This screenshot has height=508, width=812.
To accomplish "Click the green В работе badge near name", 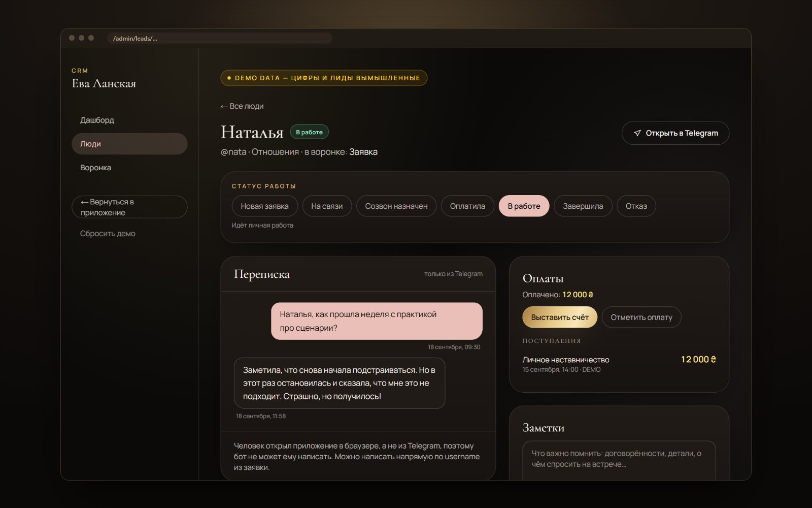I will tap(309, 132).
